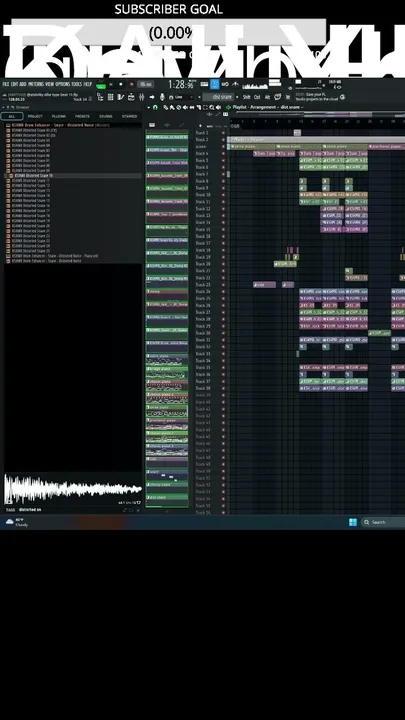The height and width of the screenshot is (720, 405).
Task: Click the Track 7 header label
Action: [202, 174]
